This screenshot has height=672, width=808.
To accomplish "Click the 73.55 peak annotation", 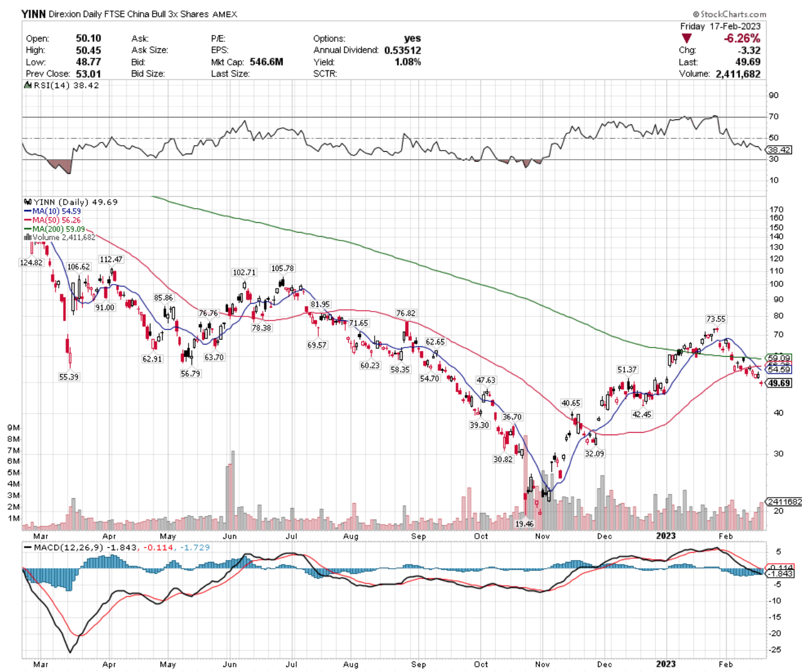I will point(716,319).
